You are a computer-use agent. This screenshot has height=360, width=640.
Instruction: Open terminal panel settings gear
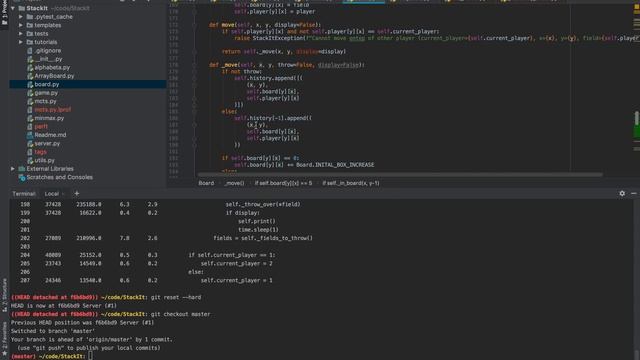pos(622,193)
